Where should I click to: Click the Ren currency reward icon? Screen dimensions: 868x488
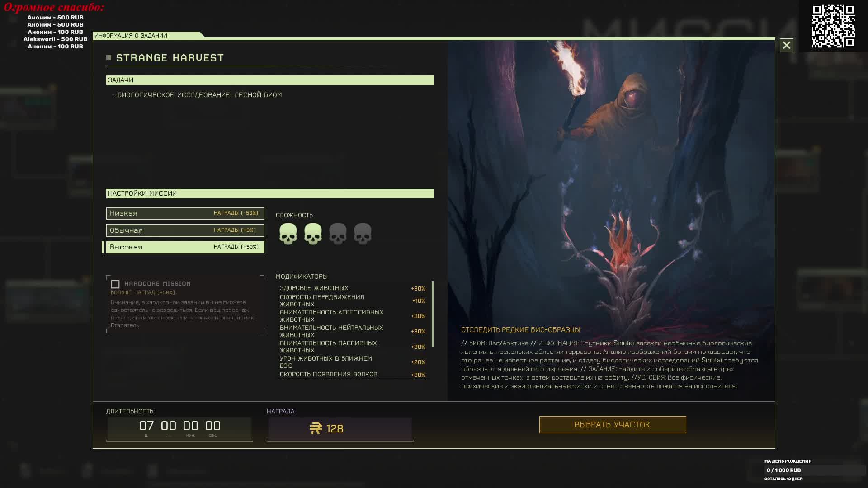(316, 428)
